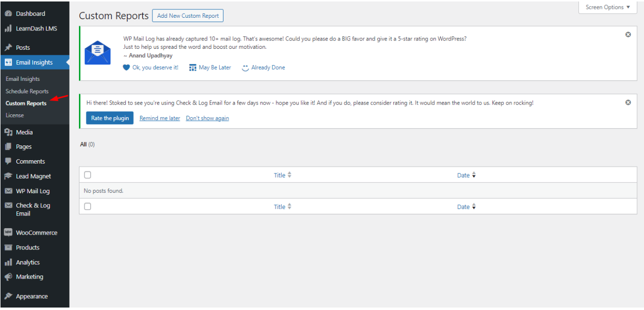Dismiss the WP Mail Log rating notice

[x=628, y=34]
